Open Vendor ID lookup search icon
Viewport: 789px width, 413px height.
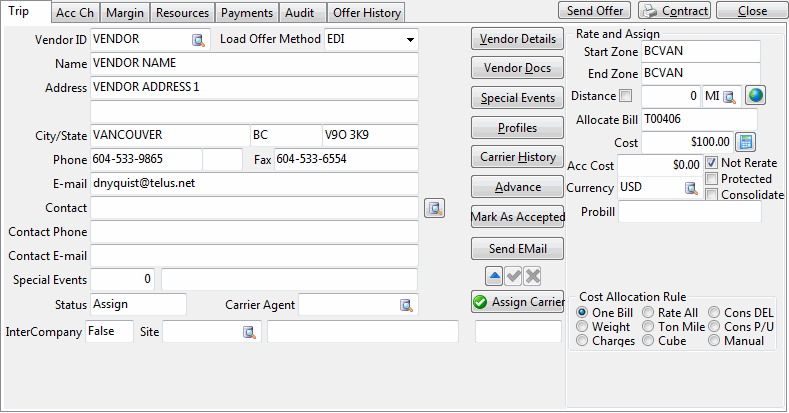click(198, 40)
